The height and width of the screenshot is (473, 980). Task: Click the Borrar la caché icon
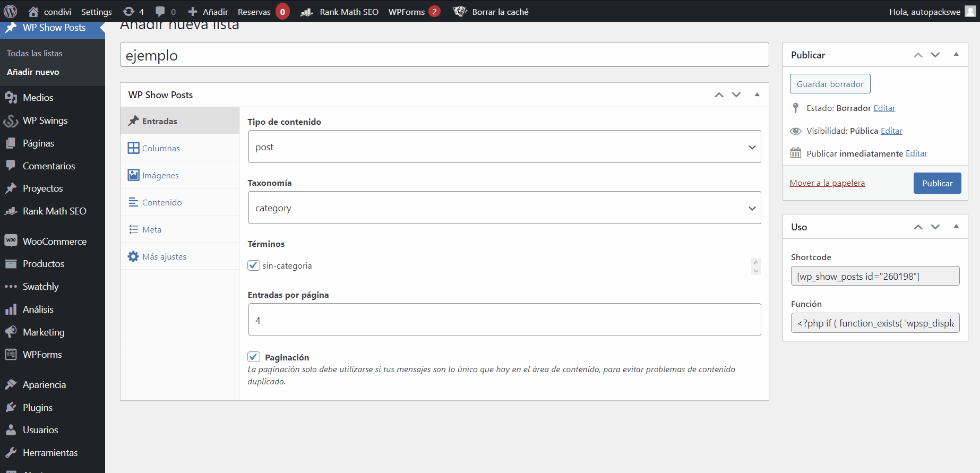click(460, 11)
